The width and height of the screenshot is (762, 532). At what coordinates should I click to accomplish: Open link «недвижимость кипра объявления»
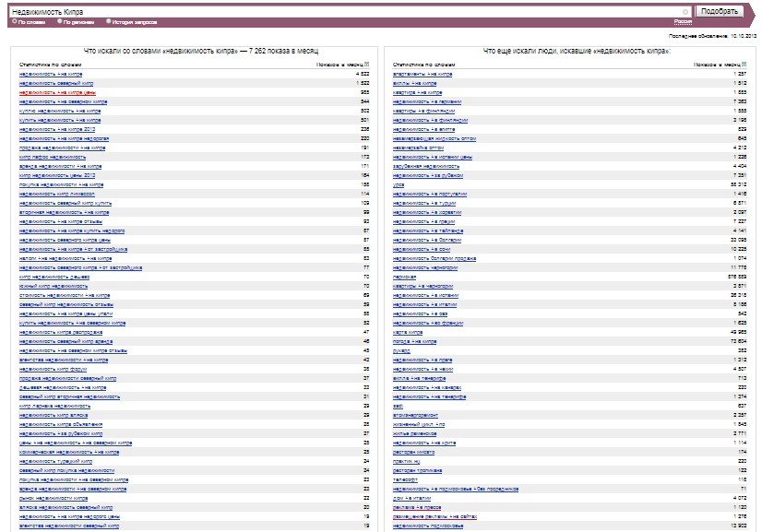61,425
